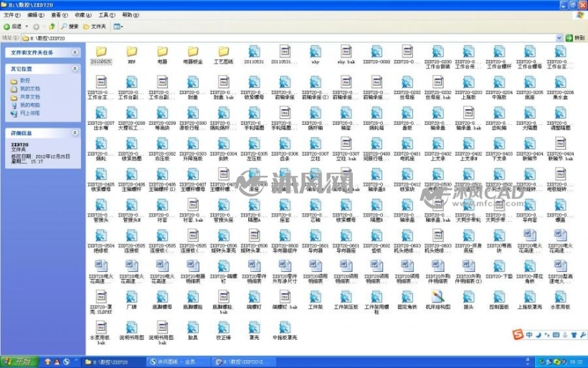Select the 工件架 drawing file
This screenshot has height=368, width=588.
click(316, 301)
